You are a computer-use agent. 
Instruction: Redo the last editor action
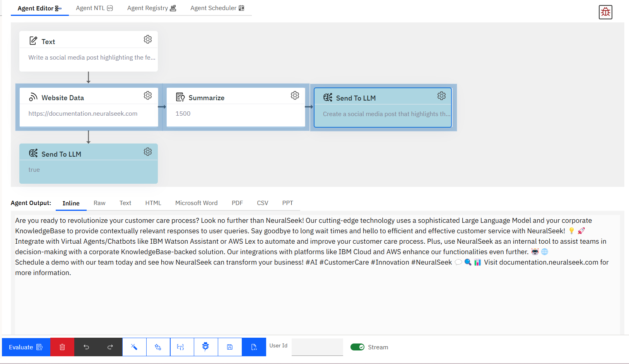[110, 347]
